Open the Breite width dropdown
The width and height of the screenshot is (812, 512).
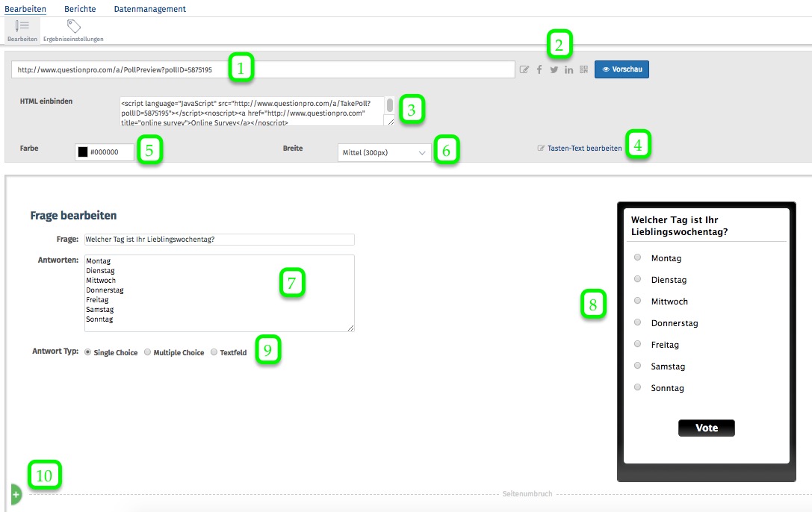384,152
